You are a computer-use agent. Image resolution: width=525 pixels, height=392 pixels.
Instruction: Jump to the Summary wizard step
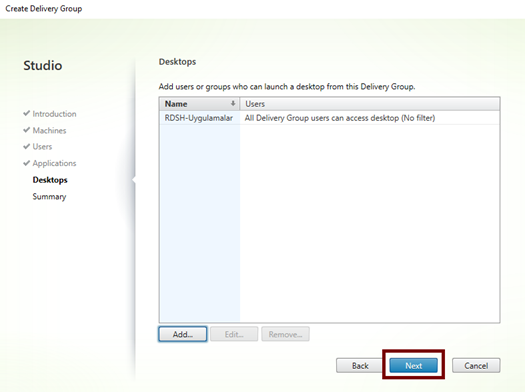[x=49, y=197]
